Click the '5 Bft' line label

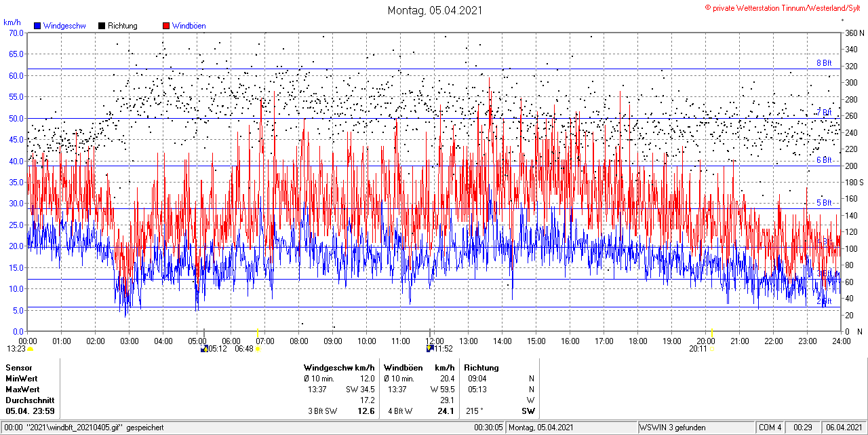point(823,203)
